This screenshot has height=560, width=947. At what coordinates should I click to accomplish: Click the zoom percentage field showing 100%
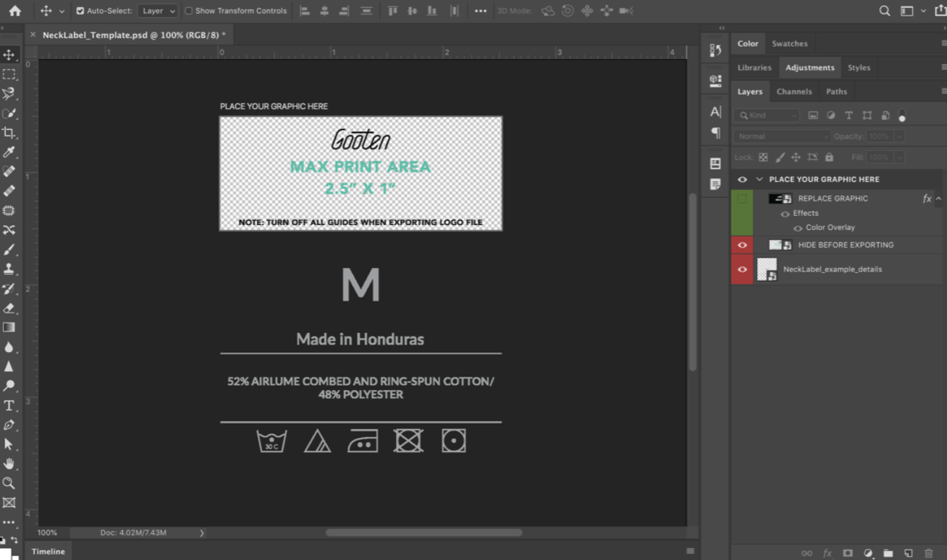(x=47, y=532)
